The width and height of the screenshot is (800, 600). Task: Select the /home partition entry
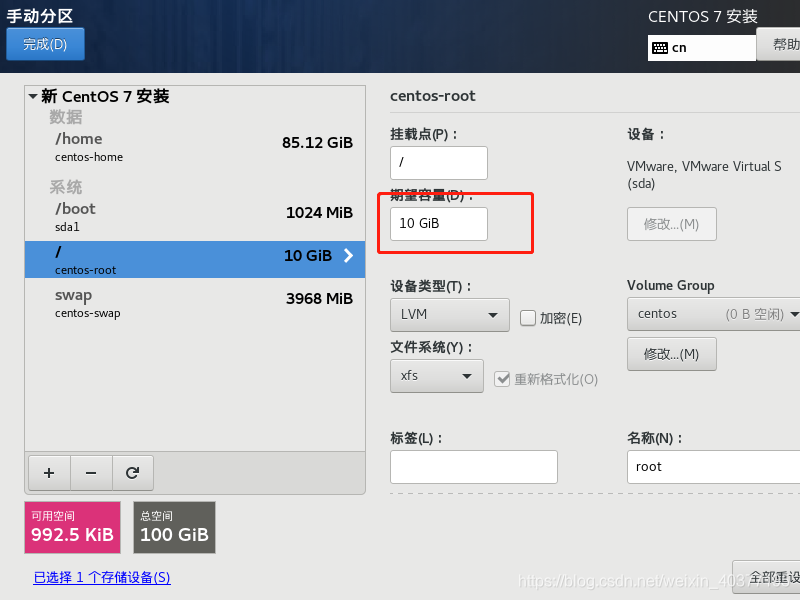point(150,145)
